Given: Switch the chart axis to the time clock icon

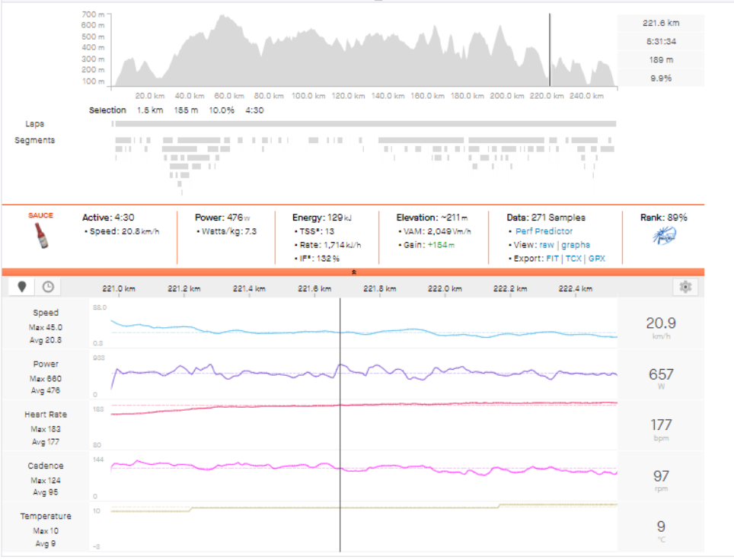Looking at the screenshot, I should pyautogui.click(x=48, y=287).
